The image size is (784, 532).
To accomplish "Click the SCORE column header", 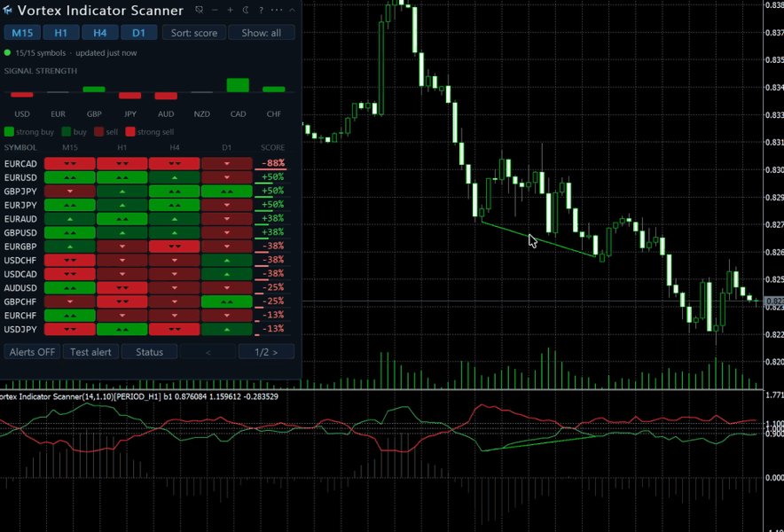I will coord(272,147).
